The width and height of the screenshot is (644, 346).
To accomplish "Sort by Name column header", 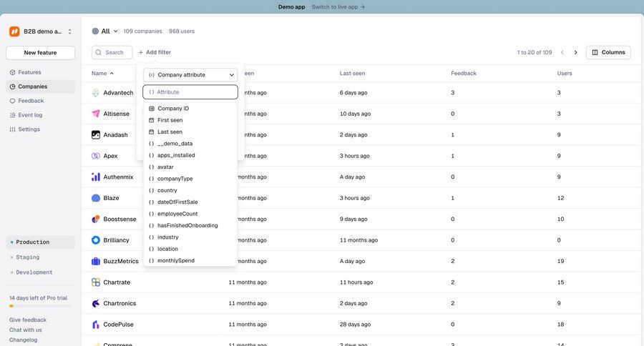I will 102,73.
